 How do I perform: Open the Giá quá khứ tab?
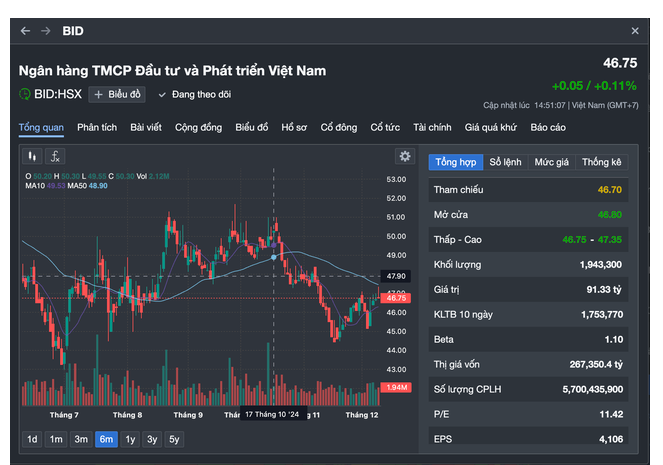coord(490,127)
